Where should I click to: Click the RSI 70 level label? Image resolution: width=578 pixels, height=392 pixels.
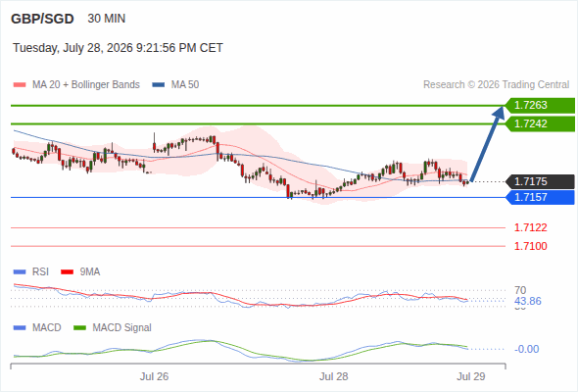pos(520,290)
